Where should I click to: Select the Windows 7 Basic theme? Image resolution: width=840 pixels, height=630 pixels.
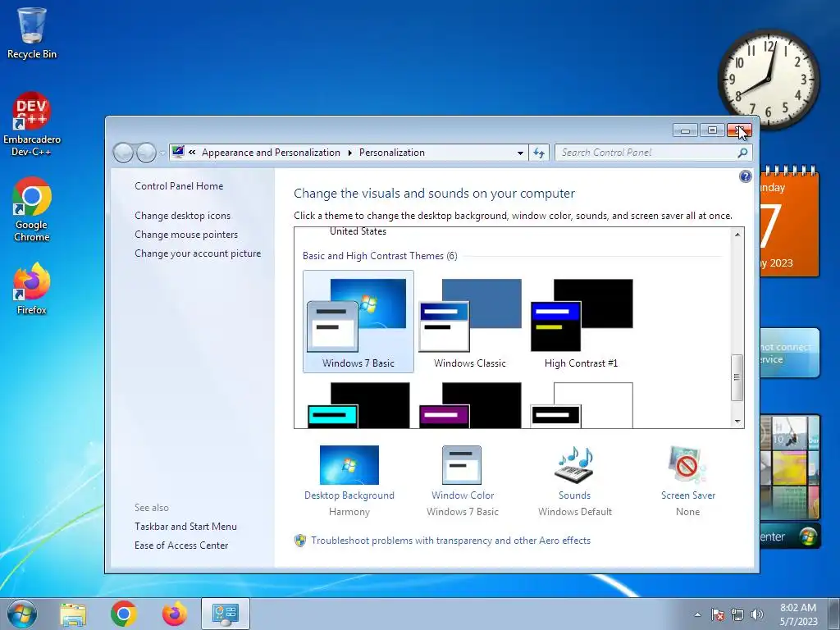click(358, 321)
